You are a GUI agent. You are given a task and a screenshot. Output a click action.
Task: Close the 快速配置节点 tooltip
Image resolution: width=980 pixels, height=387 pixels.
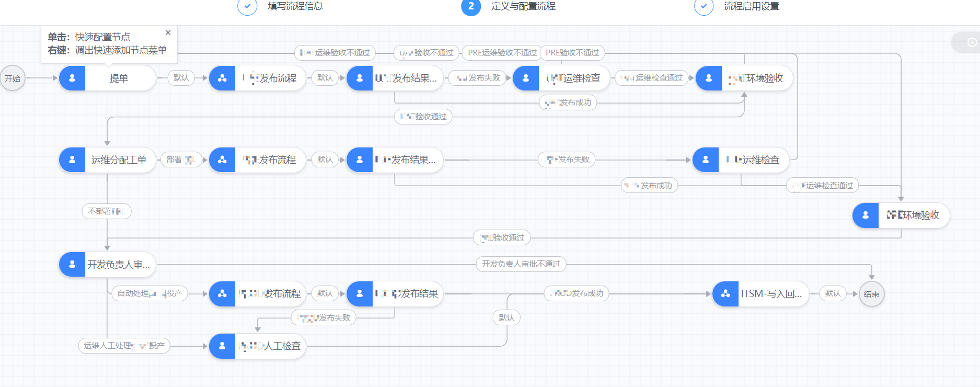click(x=168, y=32)
